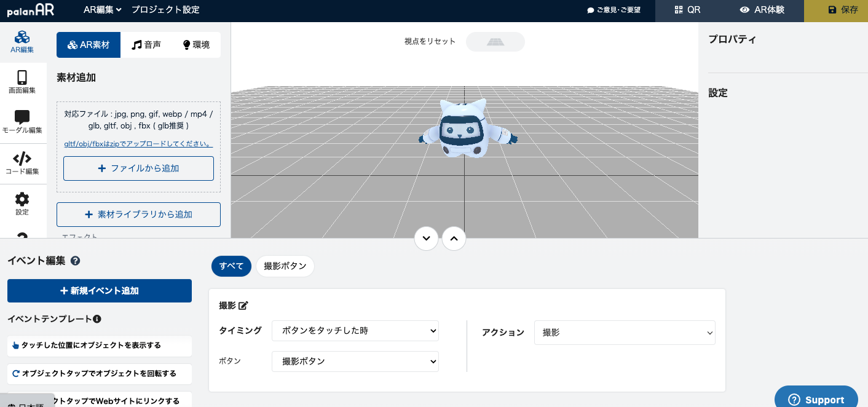Switch to 音声 tab
The height and width of the screenshot is (407, 868).
146,45
